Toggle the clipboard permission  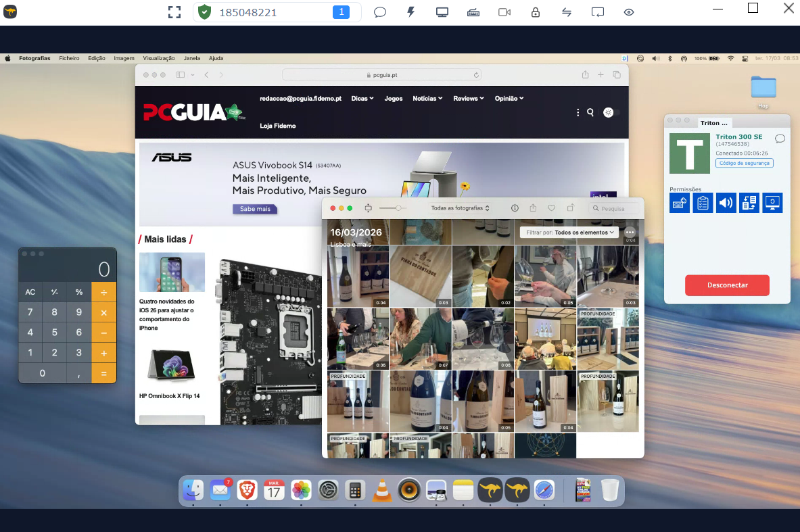point(703,203)
